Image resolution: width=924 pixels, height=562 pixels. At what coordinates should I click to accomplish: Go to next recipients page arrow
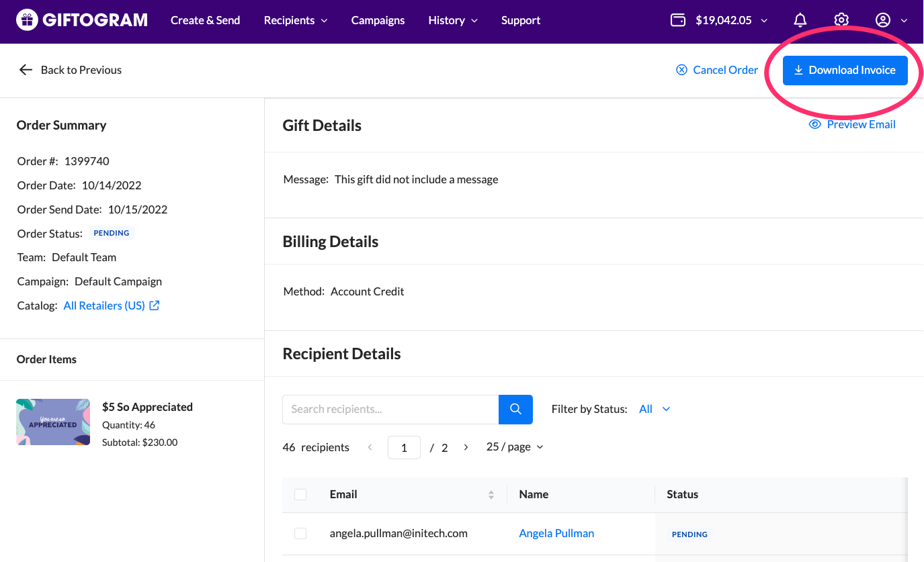(466, 447)
